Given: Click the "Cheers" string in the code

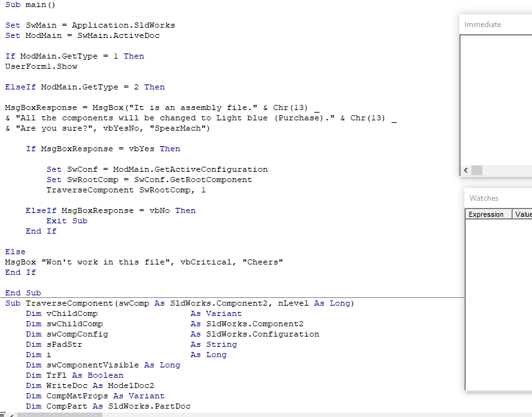Looking at the screenshot, I should click(x=263, y=262).
